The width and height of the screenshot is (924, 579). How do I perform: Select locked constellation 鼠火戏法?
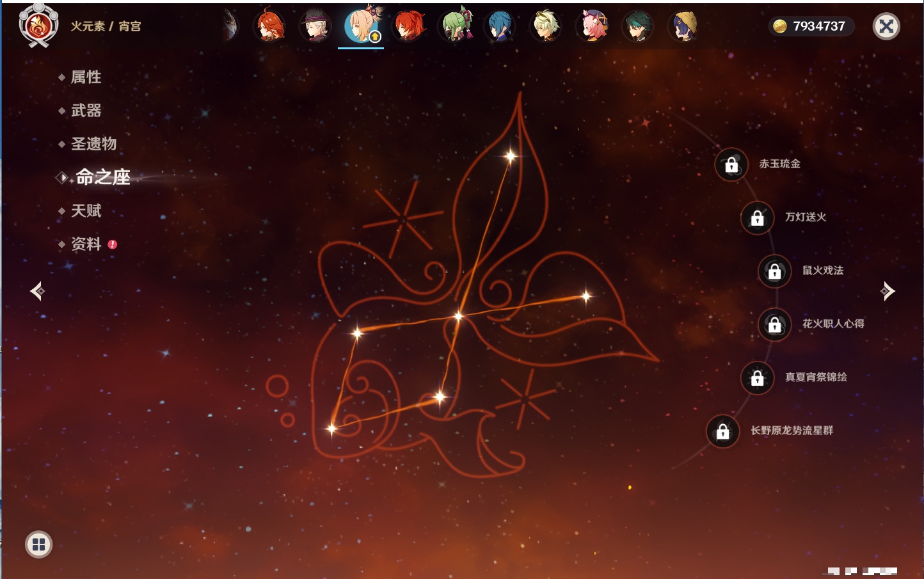point(775,271)
